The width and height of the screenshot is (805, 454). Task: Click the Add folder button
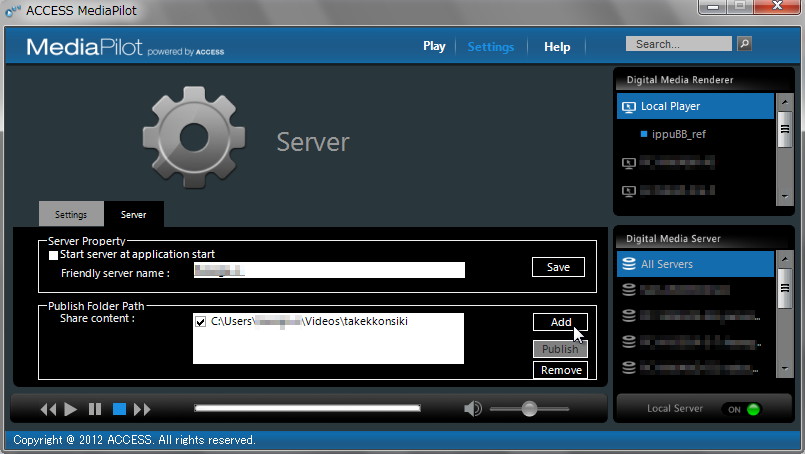560,322
